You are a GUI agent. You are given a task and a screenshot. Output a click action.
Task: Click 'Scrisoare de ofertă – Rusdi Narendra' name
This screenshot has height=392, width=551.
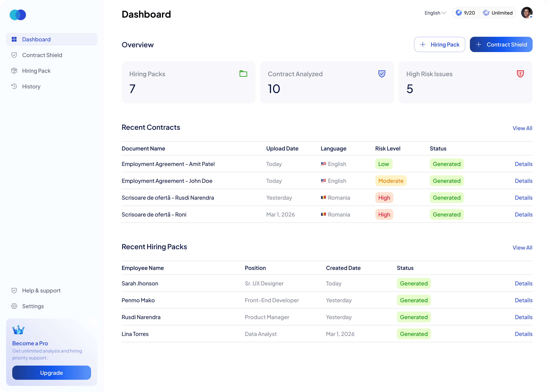click(168, 198)
